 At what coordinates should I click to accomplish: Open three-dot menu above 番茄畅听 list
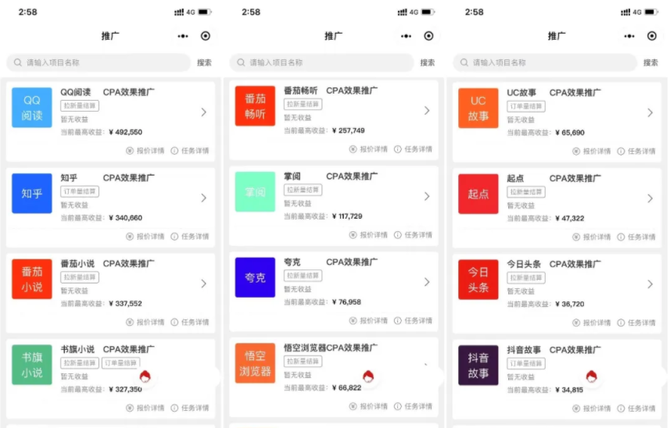[x=406, y=36]
